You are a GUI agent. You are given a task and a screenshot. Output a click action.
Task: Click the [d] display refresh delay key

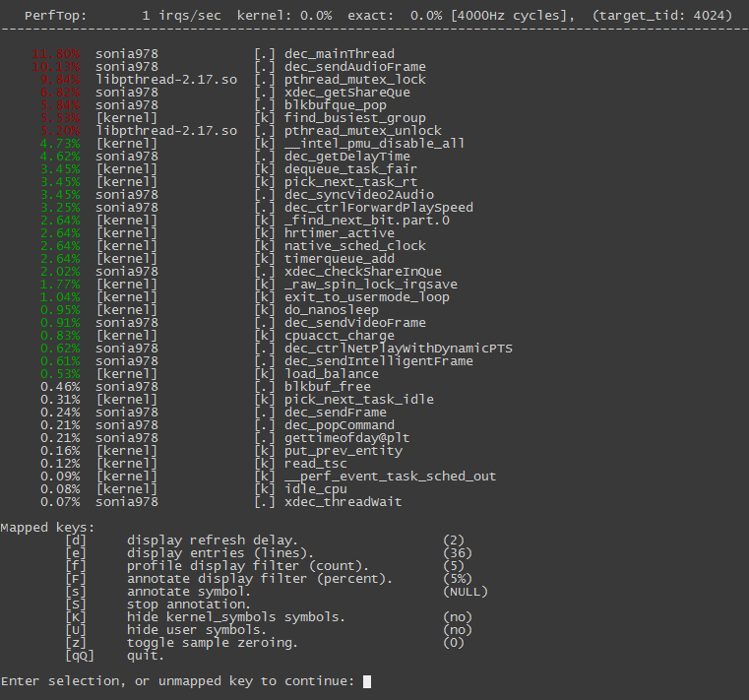pos(76,541)
